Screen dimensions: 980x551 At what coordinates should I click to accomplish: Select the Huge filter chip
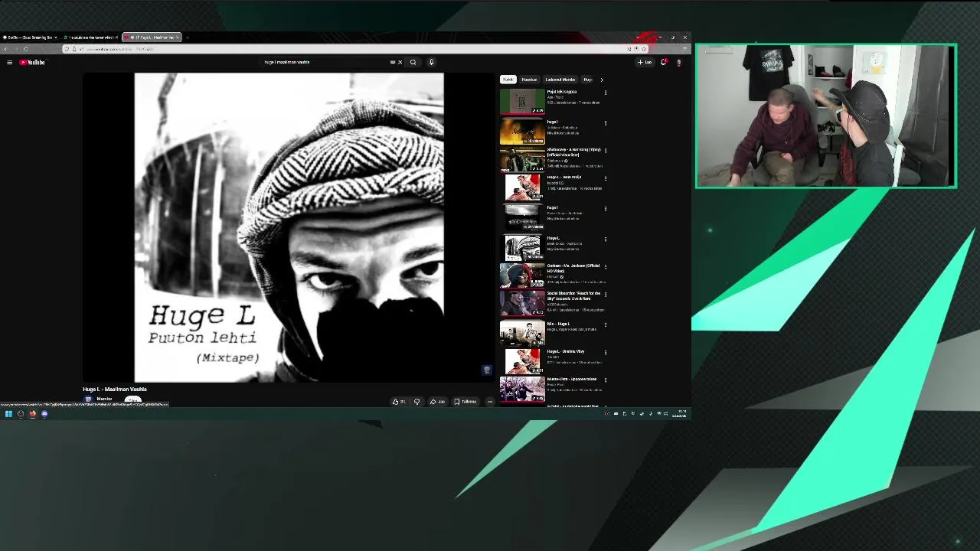(588, 80)
